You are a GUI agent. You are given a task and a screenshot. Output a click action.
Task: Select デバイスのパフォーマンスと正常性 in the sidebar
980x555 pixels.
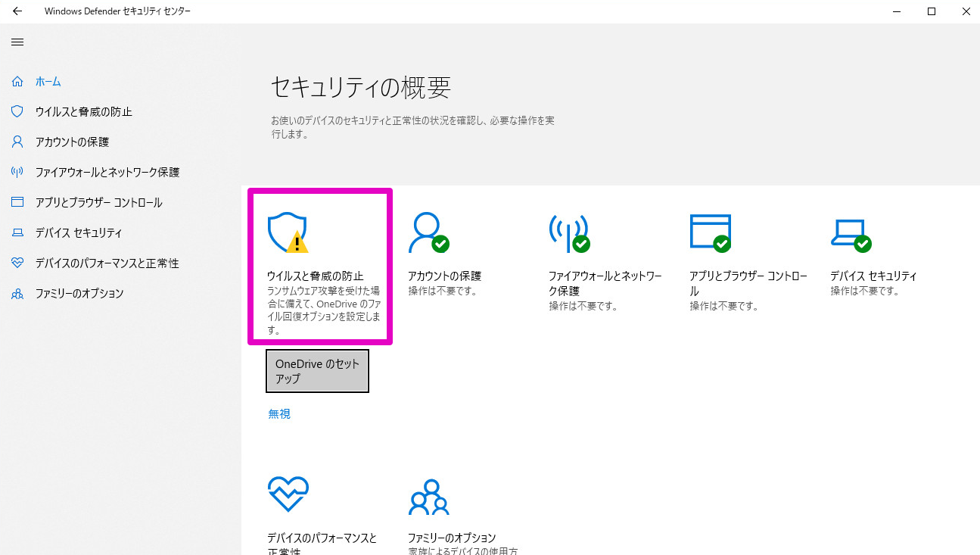click(107, 263)
